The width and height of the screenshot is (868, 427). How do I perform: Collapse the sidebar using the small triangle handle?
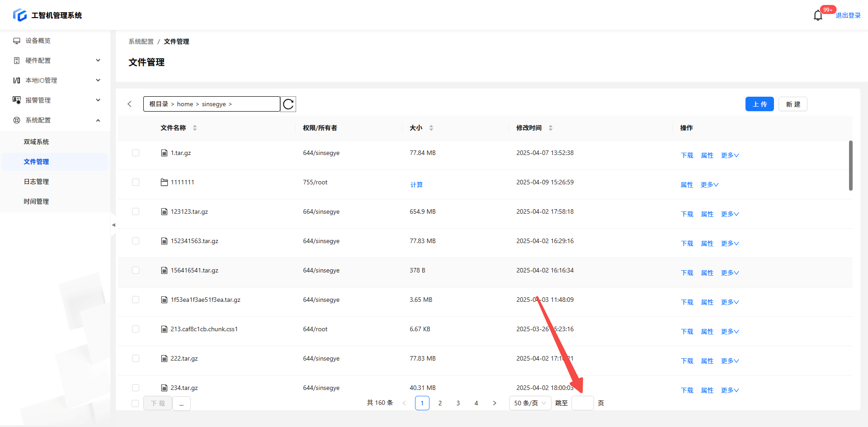[113, 225]
